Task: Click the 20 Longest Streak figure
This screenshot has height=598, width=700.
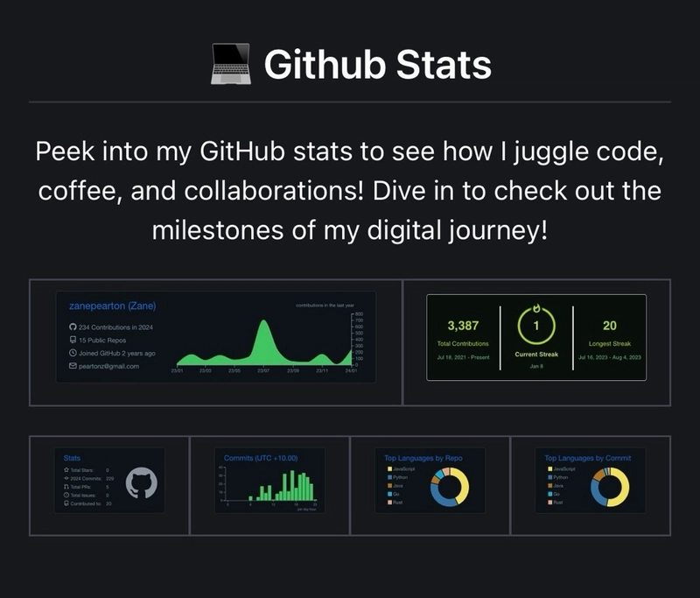Action: click(x=609, y=326)
